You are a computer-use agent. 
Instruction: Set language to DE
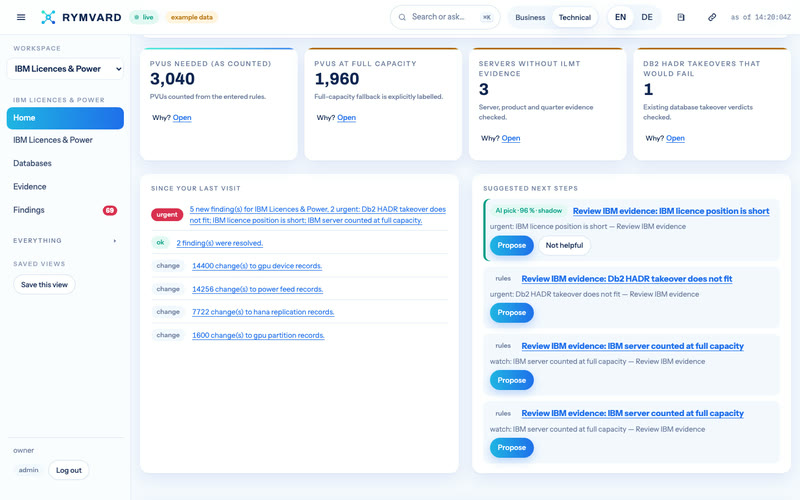coord(647,17)
